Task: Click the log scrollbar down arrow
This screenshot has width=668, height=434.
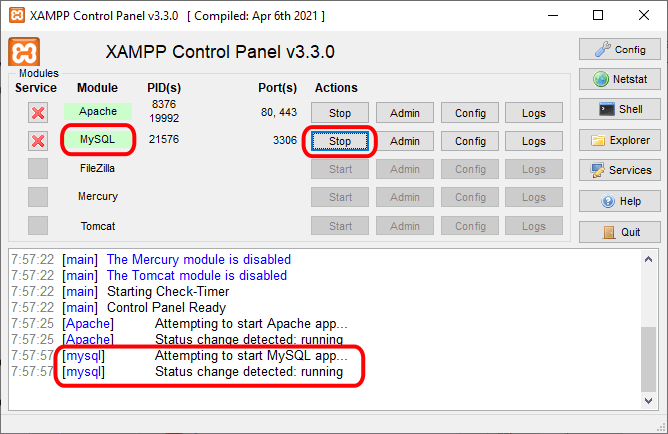Action: 648,400
